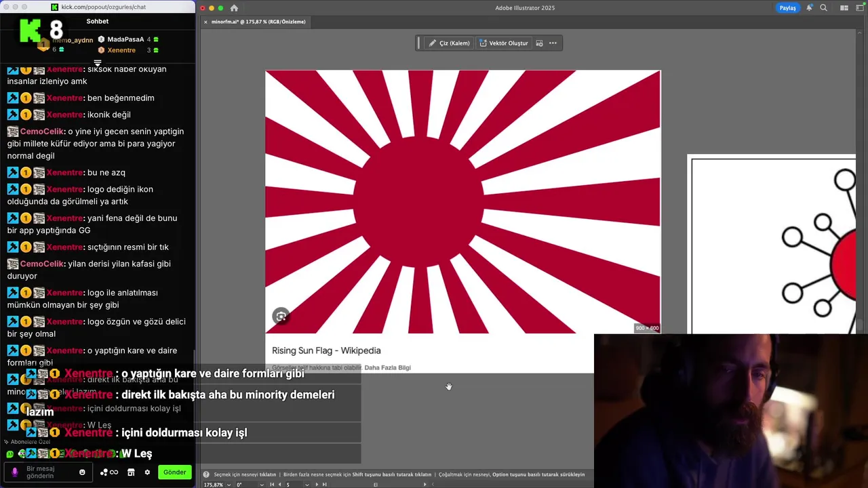Click the Gönder send button in chat
This screenshot has width=868, height=488.
(174, 472)
